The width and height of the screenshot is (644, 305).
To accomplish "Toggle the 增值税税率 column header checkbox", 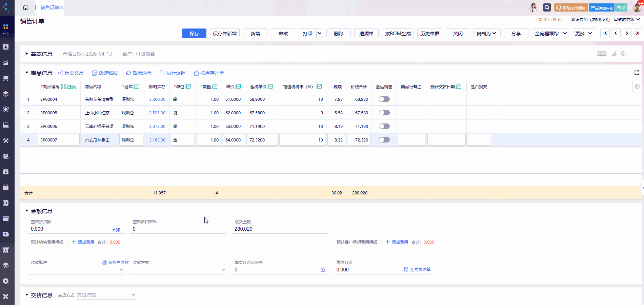I will (x=319, y=87).
